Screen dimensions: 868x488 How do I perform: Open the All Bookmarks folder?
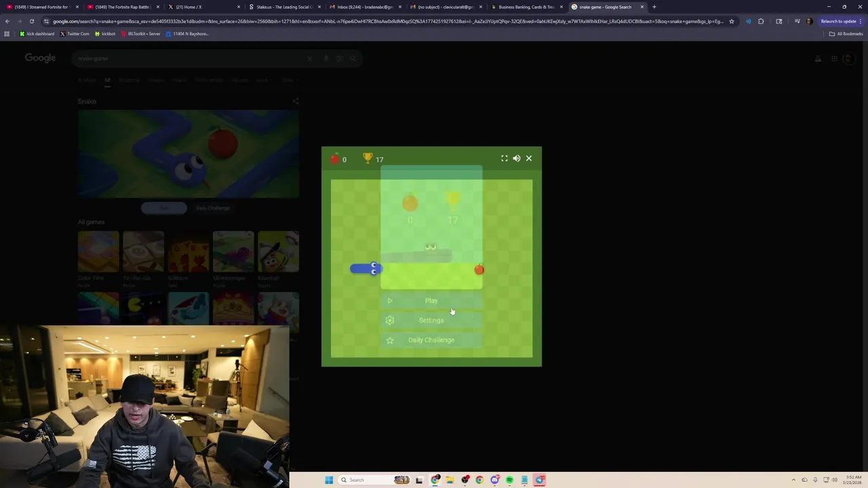point(846,34)
